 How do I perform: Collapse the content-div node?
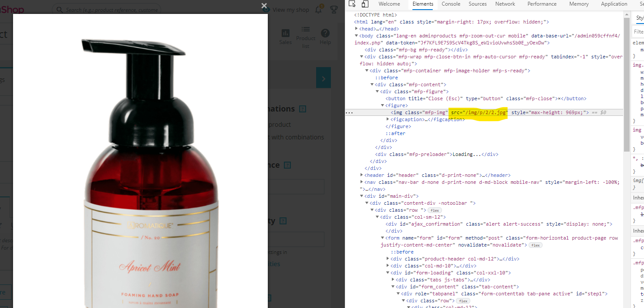coord(367,203)
